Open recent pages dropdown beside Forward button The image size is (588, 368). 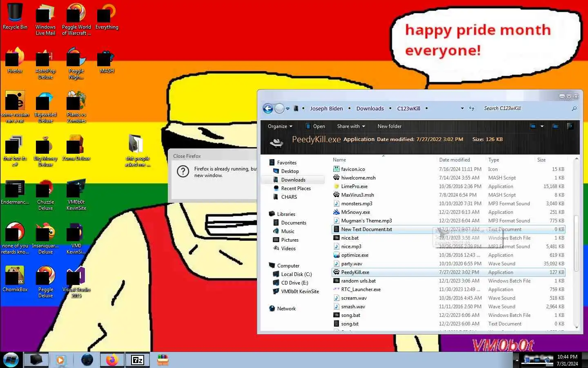(287, 109)
